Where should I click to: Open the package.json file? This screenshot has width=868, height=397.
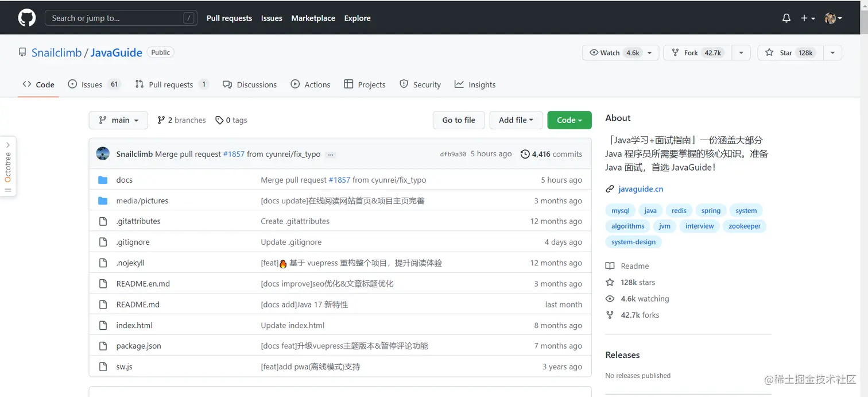138,346
